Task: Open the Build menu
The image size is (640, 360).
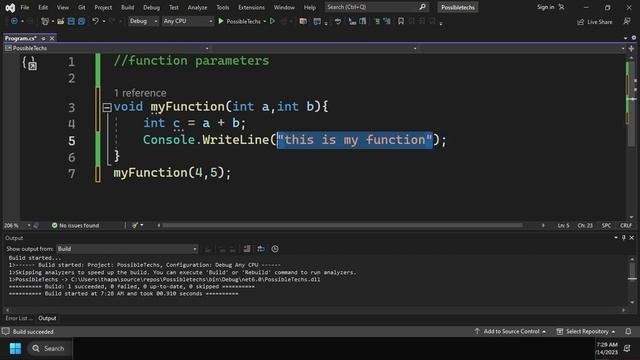Action: 127,7
